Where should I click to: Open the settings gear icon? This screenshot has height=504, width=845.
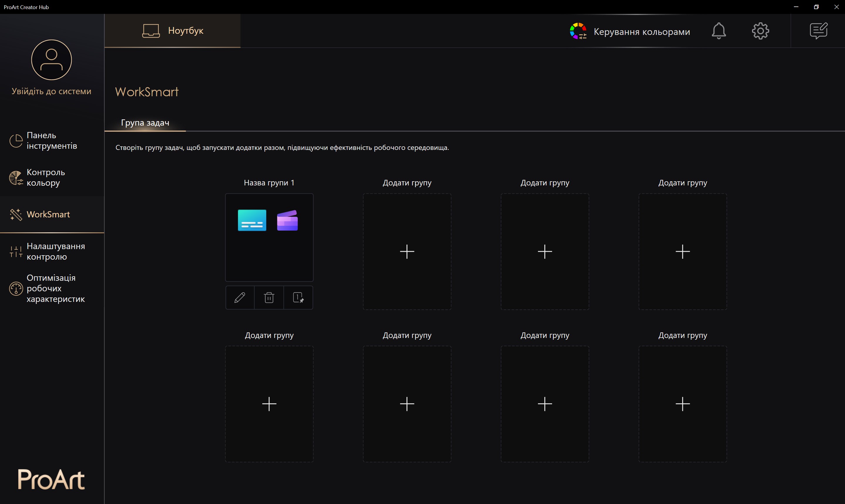pyautogui.click(x=760, y=31)
